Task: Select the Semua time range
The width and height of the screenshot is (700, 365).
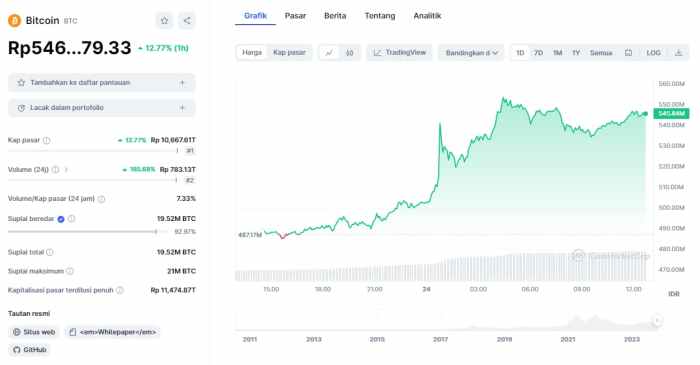Action: click(601, 53)
